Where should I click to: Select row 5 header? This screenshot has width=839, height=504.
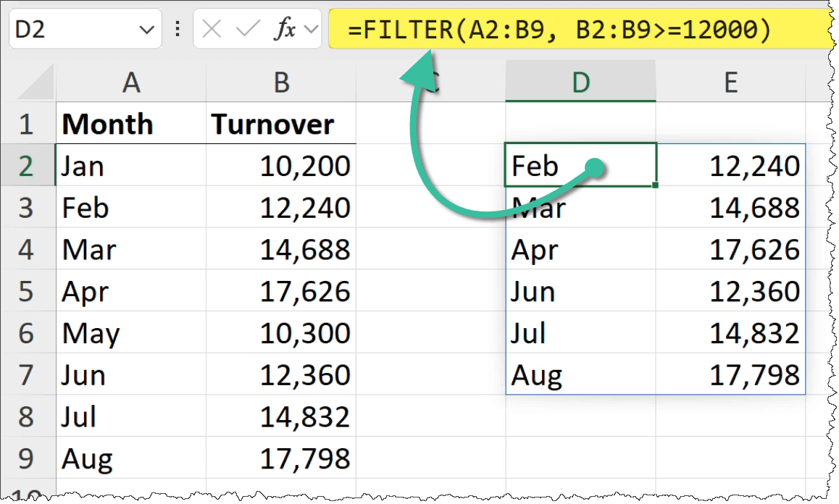coord(27,292)
